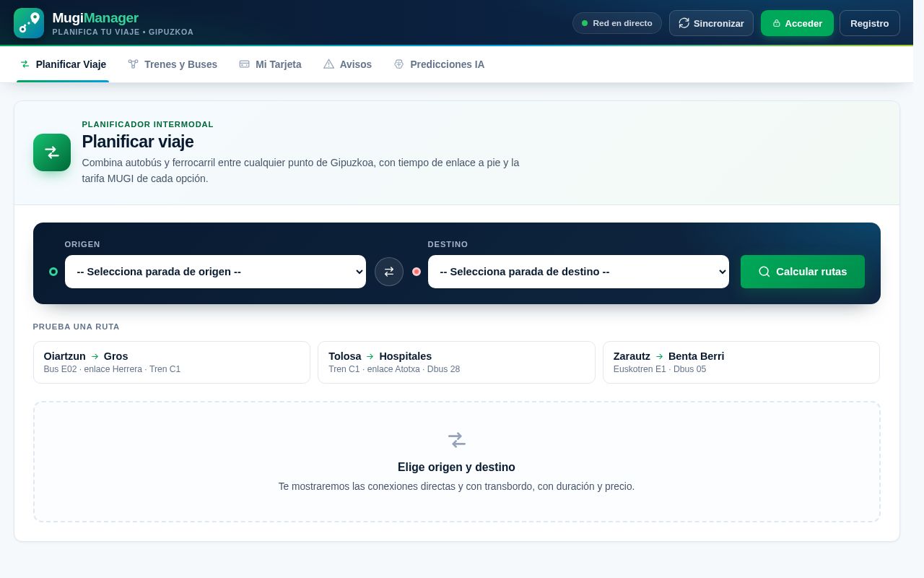The height and width of the screenshot is (578, 924).
Task: Click the green planner icon tile
Action: pos(52,152)
